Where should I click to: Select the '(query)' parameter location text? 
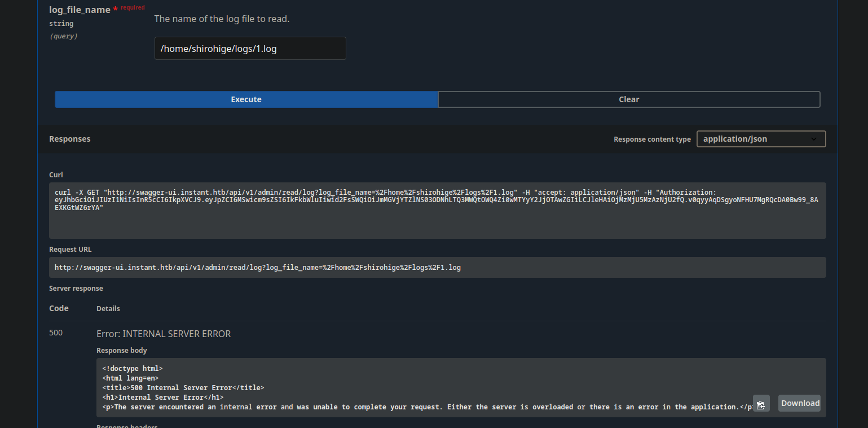pyautogui.click(x=63, y=36)
